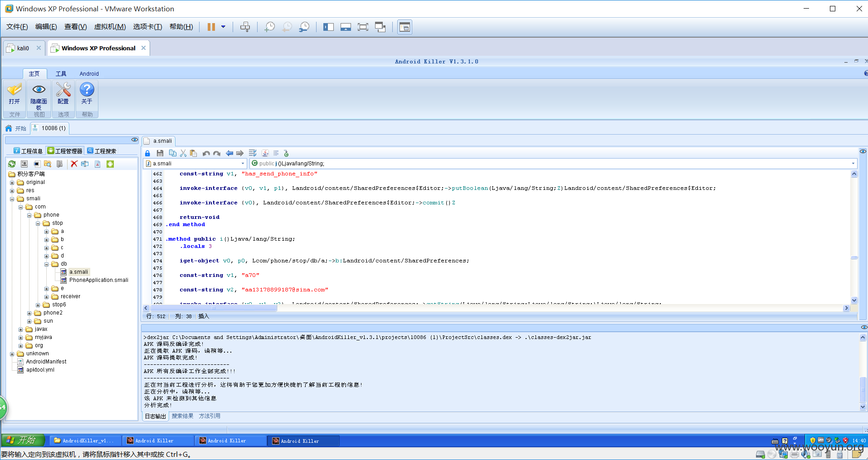Viewport: 868px width, 460px height.
Task: Click the green Android icon in project toolbar
Action: pyautogui.click(x=110, y=164)
